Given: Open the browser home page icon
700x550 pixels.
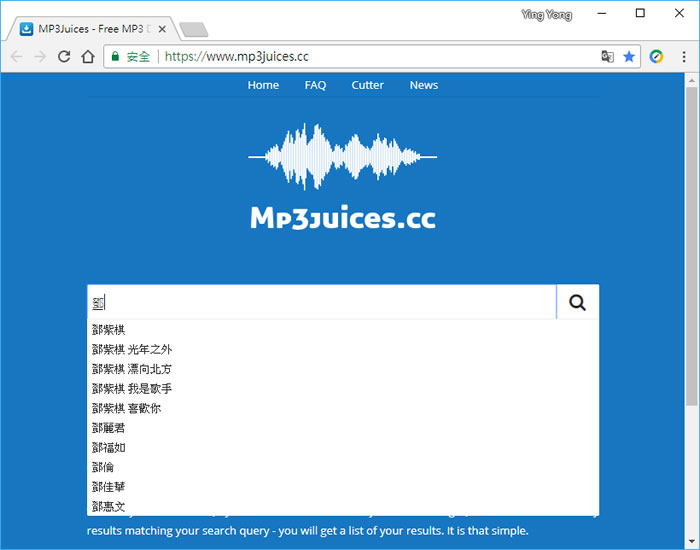Looking at the screenshot, I should [88, 56].
